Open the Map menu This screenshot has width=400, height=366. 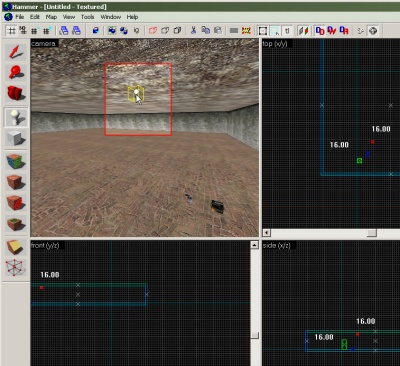coord(51,17)
